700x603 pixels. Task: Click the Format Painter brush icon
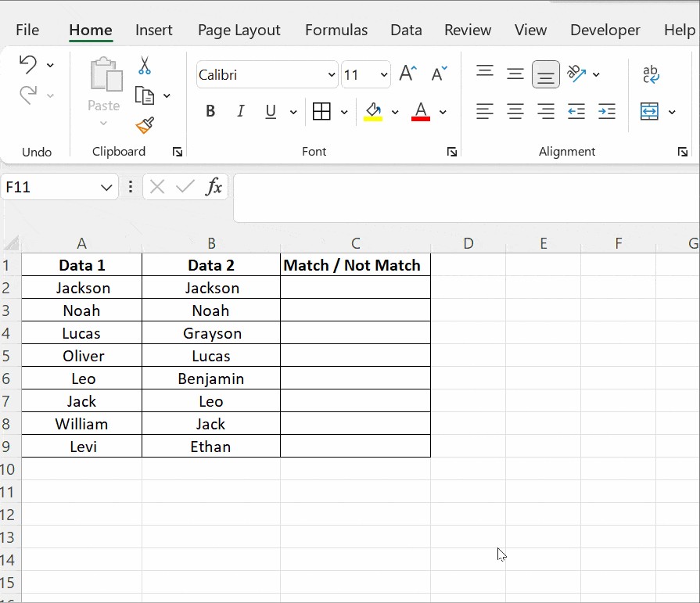145,125
